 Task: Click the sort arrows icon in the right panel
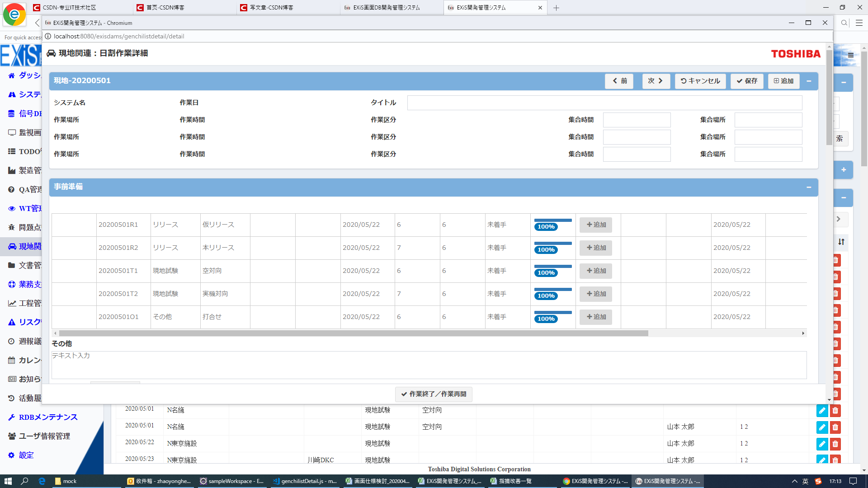pyautogui.click(x=840, y=243)
